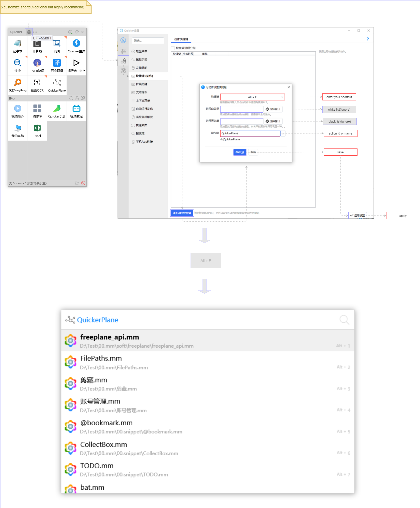Enable the 按生效进程分组 checkbox
Image resolution: width=420 pixels, height=508 pixels.
(173, 48)
